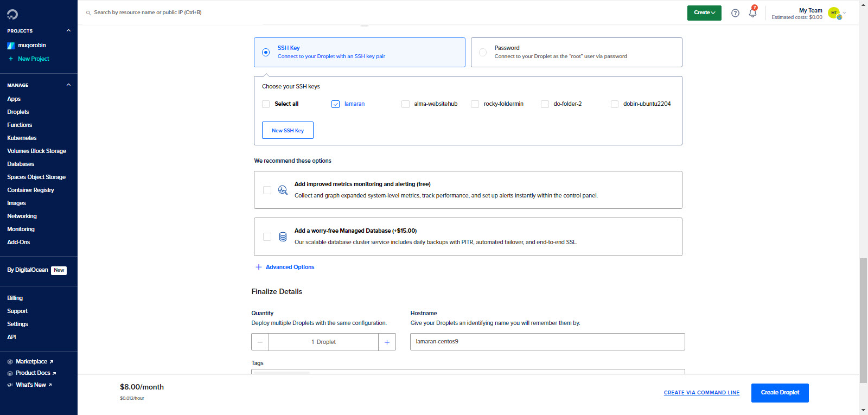Open Container Registry
Viewport: 868px width, 415px height.
click(30, 190)
